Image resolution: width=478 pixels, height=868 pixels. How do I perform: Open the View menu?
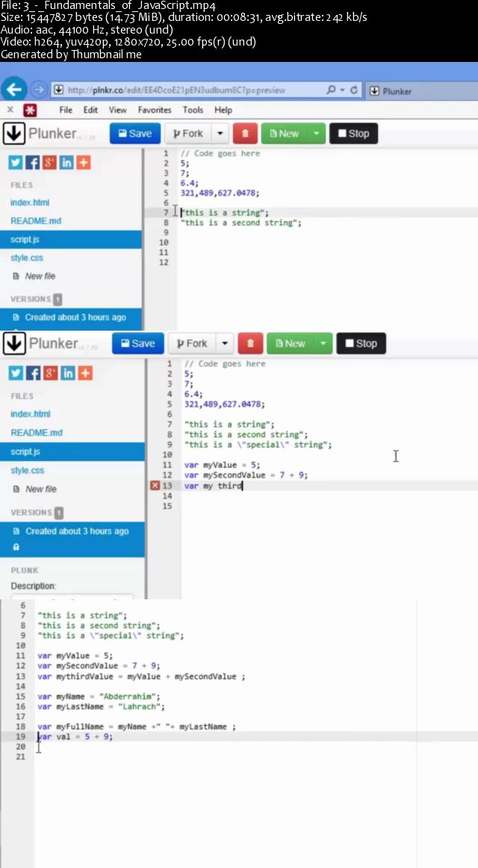(117, 110)
